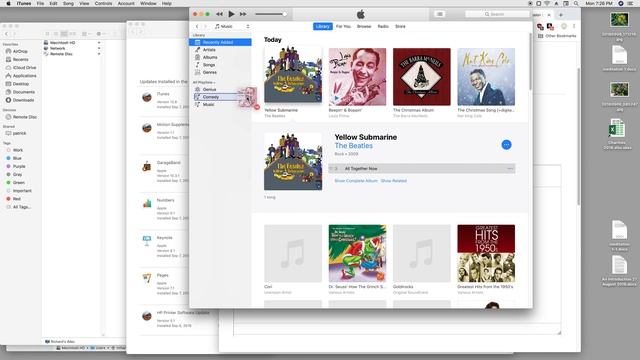Image resolution: width=640 pixels, height=360 pixels.
Task: Expand Macintosh HD arrow in Finder column
Action: [x=99, y=42]
